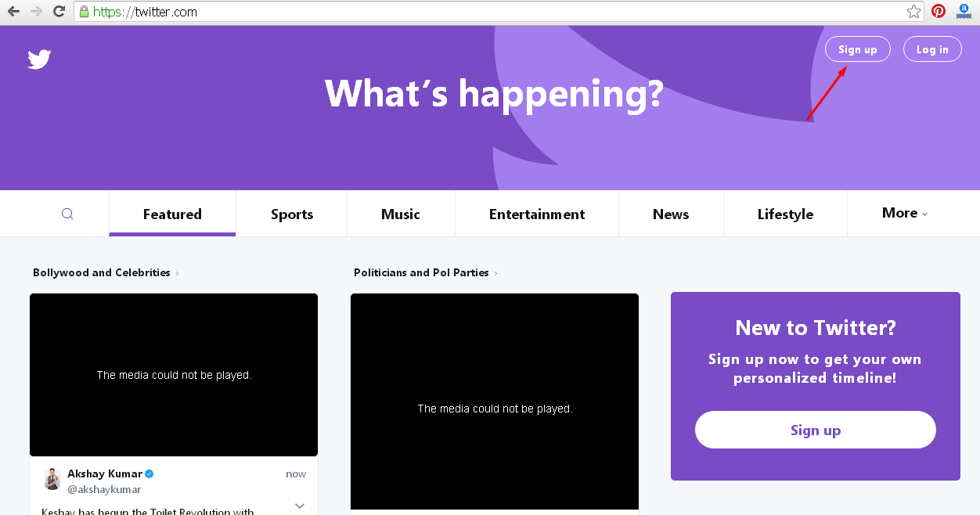Click the green padlock security icon
The image size is (980, 515).
[x=84, y=12]
